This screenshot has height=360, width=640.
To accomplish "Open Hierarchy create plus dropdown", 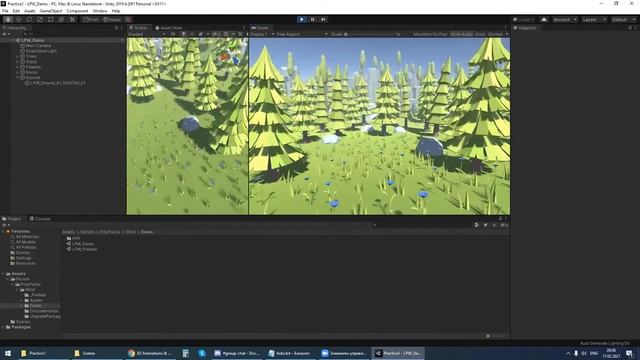I will [5, 34].
